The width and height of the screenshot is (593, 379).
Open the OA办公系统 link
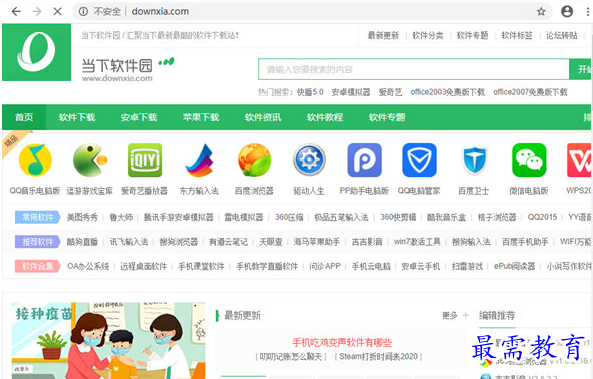point(88,266)
